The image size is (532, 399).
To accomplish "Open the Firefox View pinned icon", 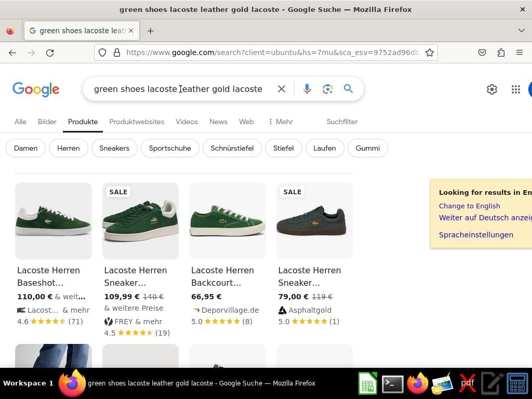I will [10, 31].
